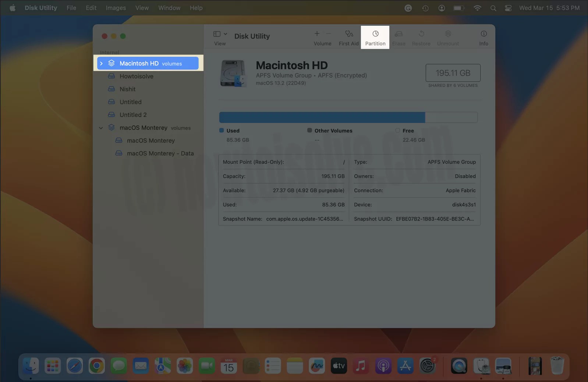Screen dimensions: 588x382
Task: Click the Partition toolbar button
Action: pos(375,38)
